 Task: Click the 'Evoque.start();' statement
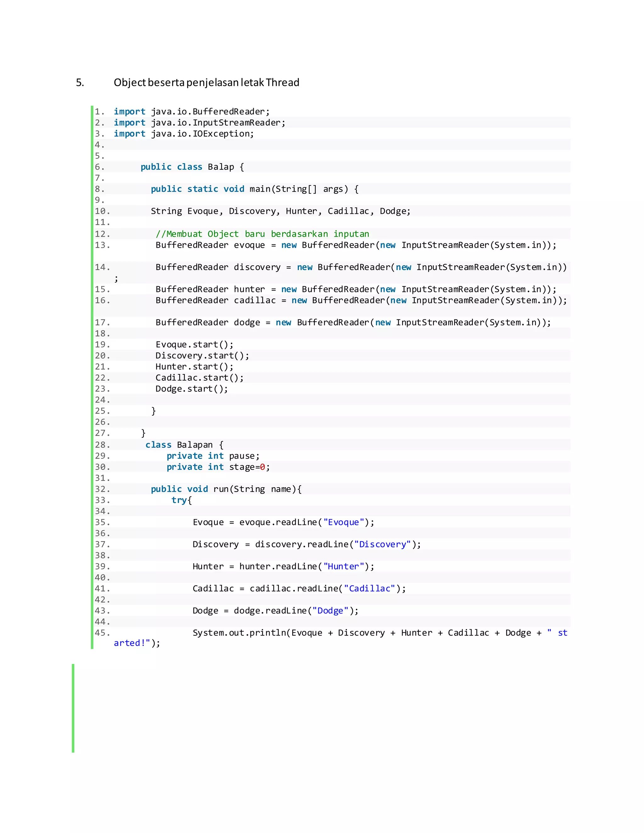tap(194, 345)
